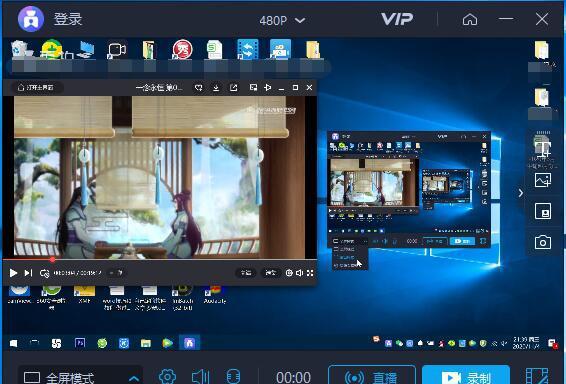Viewport: 566px width, 384px height.
Task: Collapse the right tool sidebar with chevron
Action: tap(521, 193)
